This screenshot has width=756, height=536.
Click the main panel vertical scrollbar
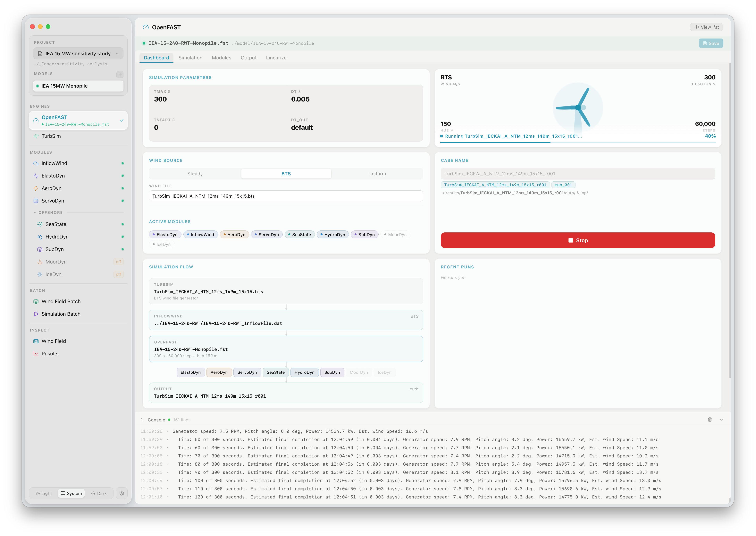coord(730,220)
